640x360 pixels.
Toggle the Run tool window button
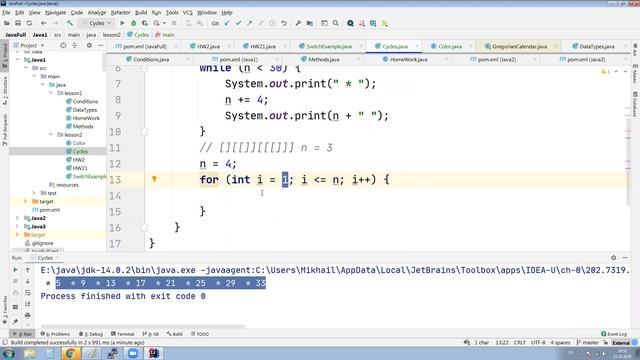(23, 333)
